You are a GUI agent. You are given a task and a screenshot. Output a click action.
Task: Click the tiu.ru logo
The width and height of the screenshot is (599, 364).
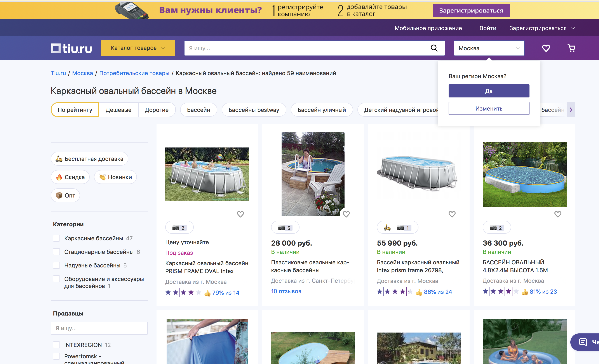click(71, 48)
